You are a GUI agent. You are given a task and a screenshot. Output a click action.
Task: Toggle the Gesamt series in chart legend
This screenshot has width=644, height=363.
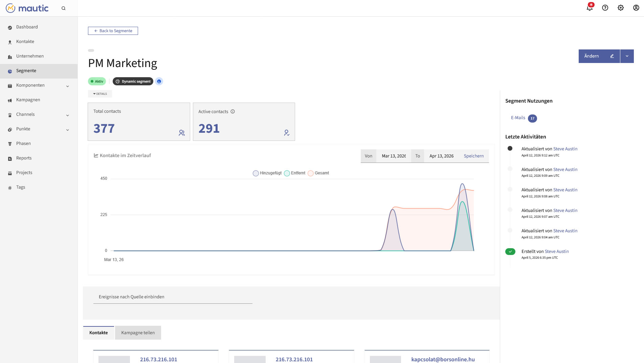pyautogui.click(x=318, y=173)
